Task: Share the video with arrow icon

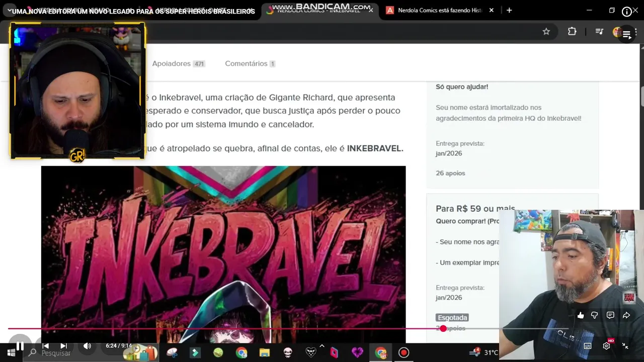Action: 626,315
